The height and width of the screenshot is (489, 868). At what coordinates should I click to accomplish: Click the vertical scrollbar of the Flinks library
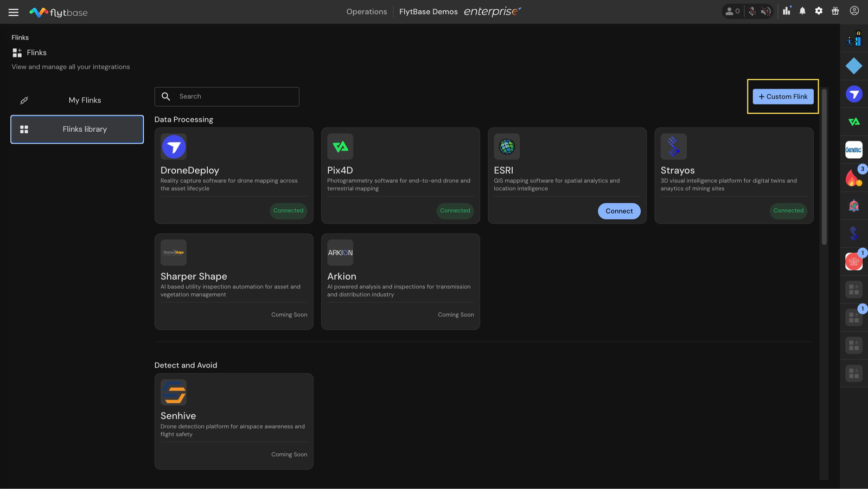coord(824,167)
